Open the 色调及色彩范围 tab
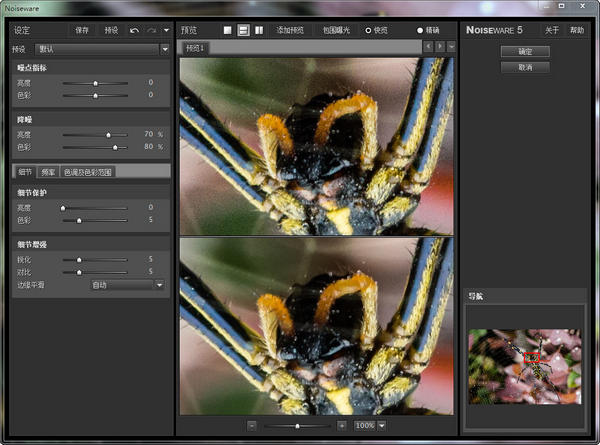This screenshot has height=445, width=600. [x=88, y=172]
